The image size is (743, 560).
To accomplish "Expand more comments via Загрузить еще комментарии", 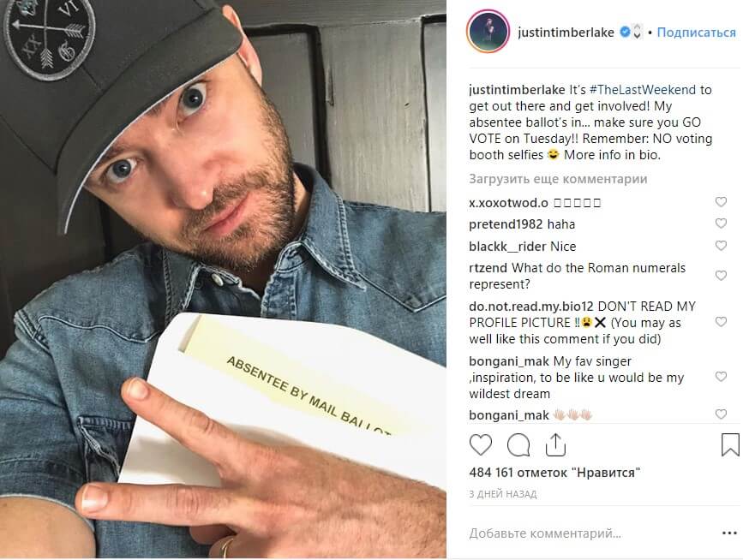I will 558,179.
